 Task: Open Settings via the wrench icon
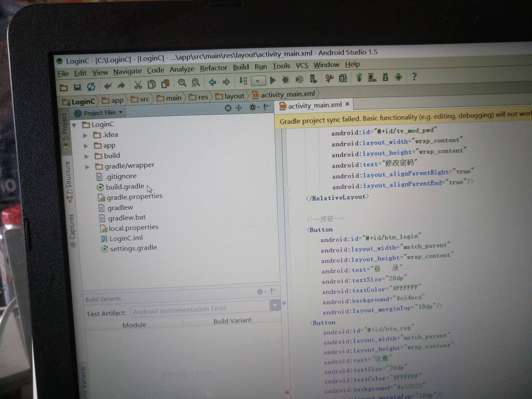coord(329,78)
